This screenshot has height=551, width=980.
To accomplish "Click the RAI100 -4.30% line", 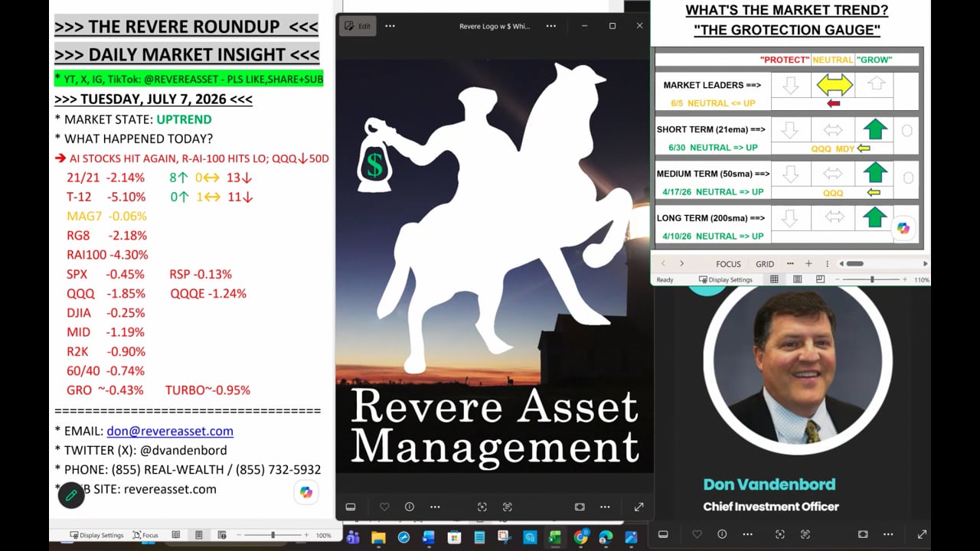I will coord(107,255).
